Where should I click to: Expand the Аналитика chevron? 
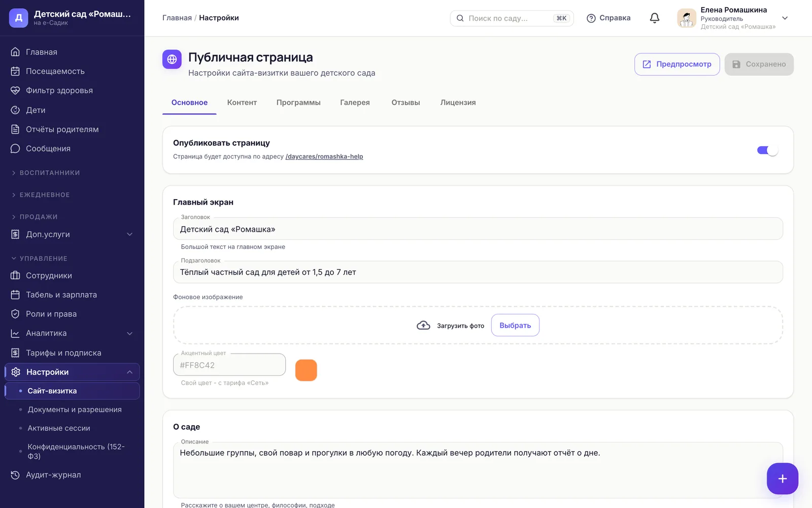(129, 333)
